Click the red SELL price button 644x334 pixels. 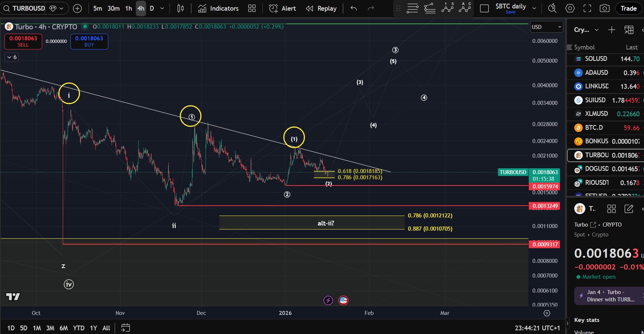coord(23,41)
